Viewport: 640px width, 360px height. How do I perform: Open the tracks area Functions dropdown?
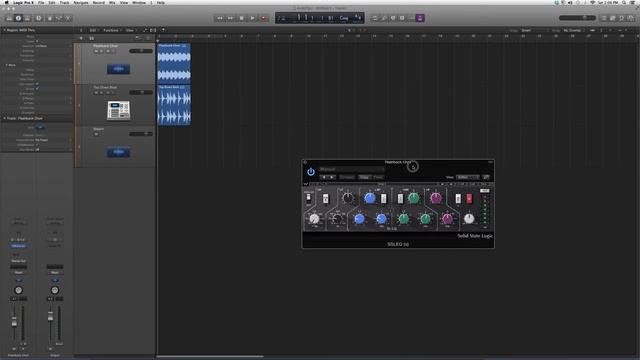click(112, 30)
